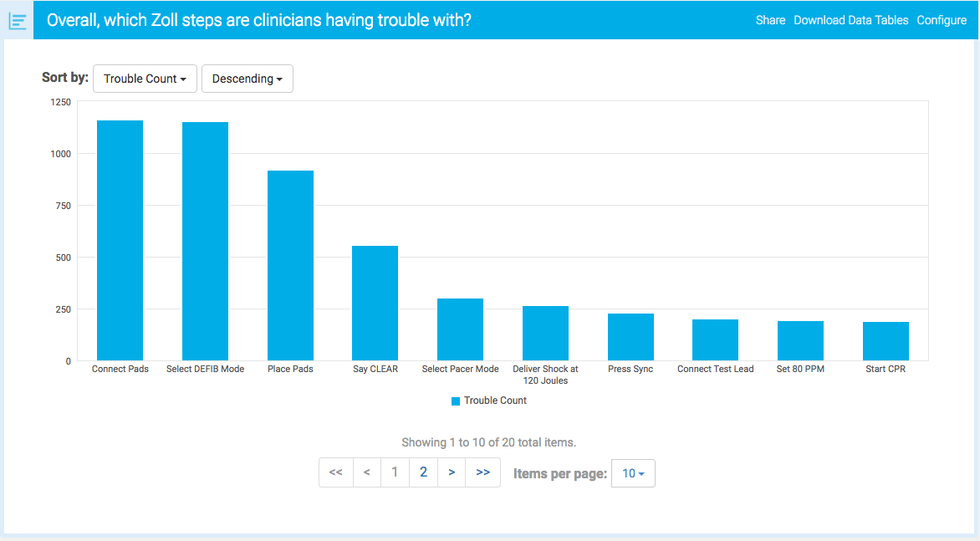Open the Items per page dropdown
This screenshot has width=980, height=541.
click(633, 473)
